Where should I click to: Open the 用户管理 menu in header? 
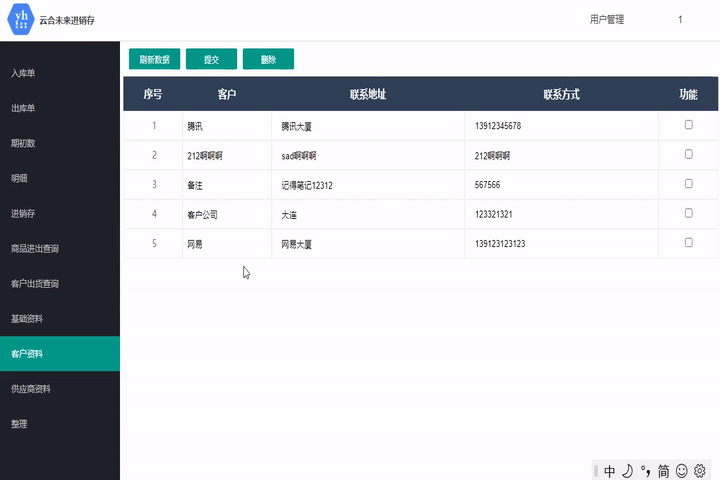tap(607, 20)
